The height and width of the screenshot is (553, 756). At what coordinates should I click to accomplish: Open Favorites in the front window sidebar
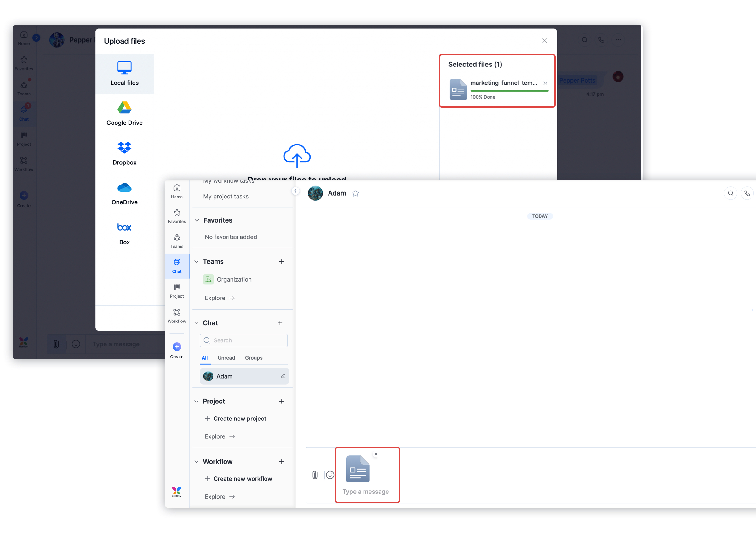(x=177, y=216)
